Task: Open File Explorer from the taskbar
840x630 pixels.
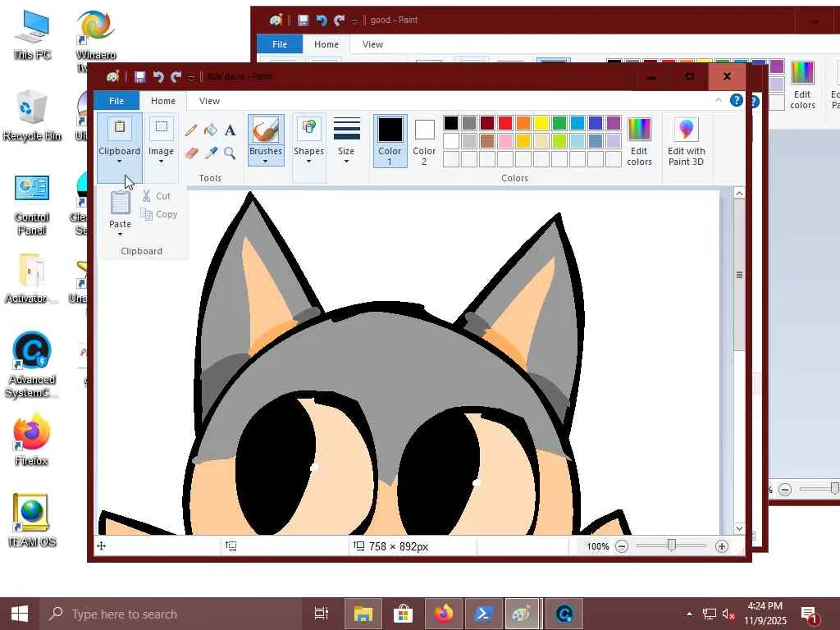Action: 363,614
